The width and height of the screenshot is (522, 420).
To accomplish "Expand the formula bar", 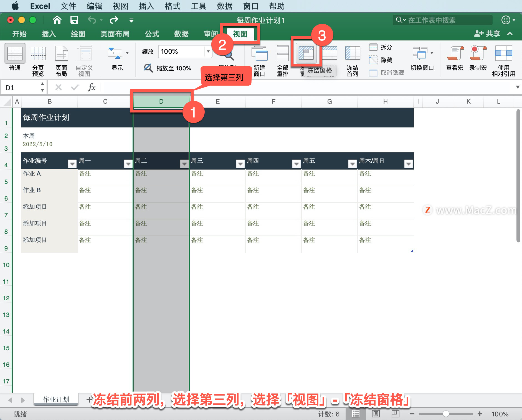I will click(x=518, y=87).
